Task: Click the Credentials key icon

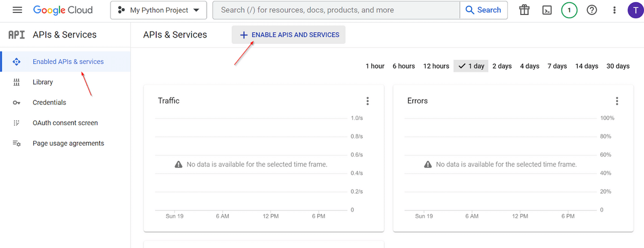Action: (16, 103)
